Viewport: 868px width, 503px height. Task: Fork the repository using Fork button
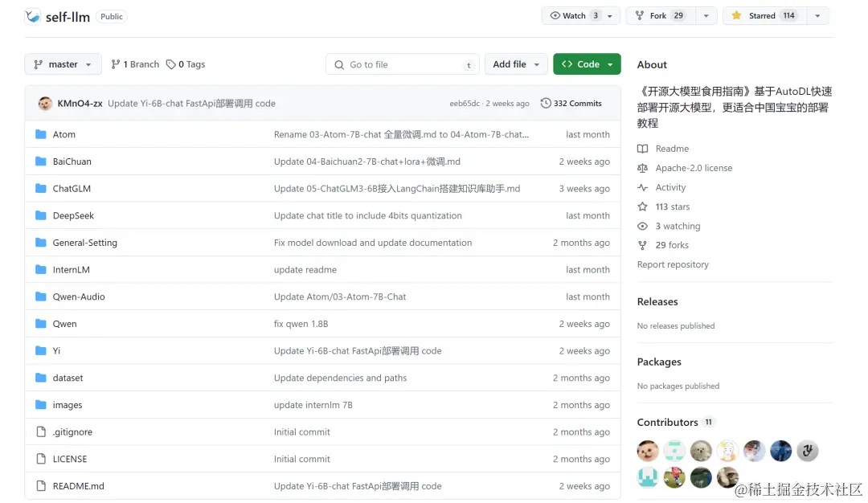[660, 15]
